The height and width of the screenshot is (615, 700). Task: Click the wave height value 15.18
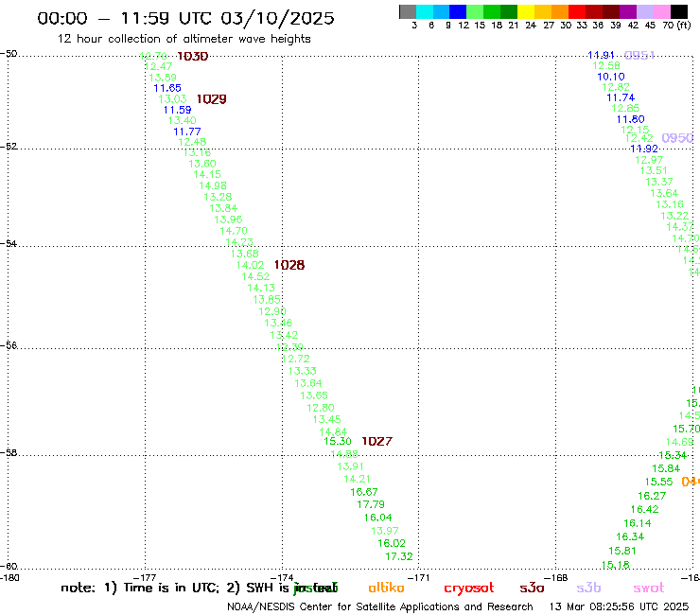(x=616, y=565)
